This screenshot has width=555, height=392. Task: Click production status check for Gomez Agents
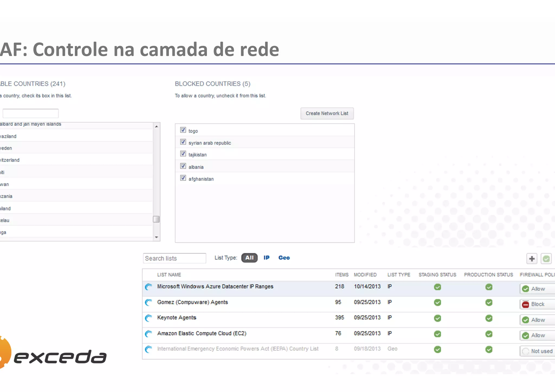pyautogui.click(x=489, y=303)
